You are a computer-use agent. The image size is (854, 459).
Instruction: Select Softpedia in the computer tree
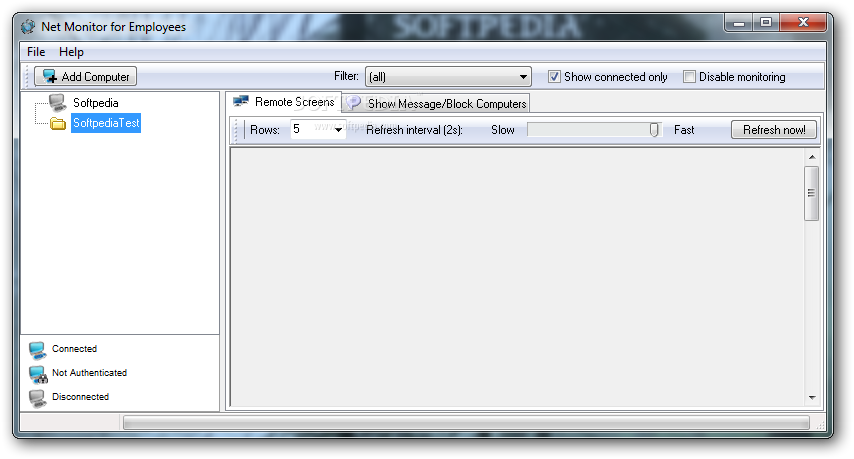pos(95,103)
